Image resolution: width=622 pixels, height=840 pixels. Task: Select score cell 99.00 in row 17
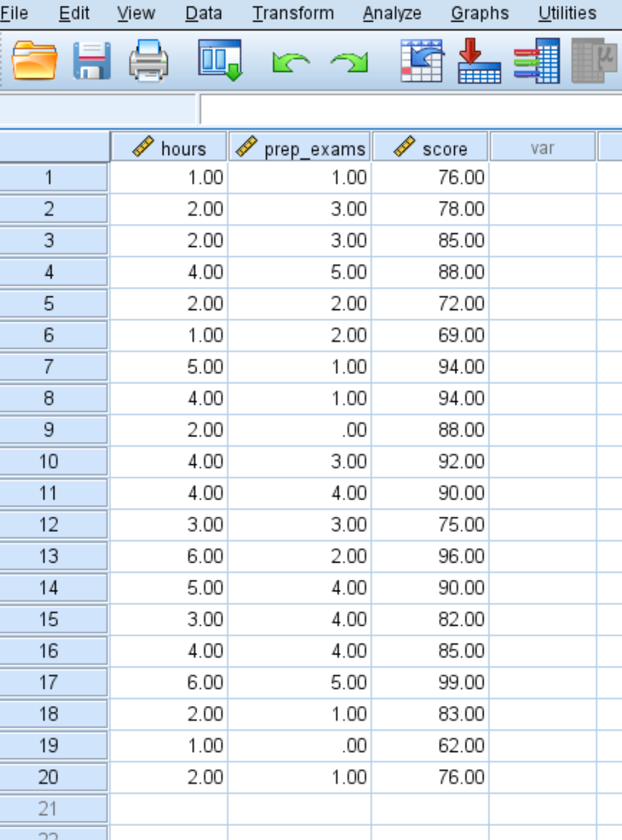(x=430, y=682)
